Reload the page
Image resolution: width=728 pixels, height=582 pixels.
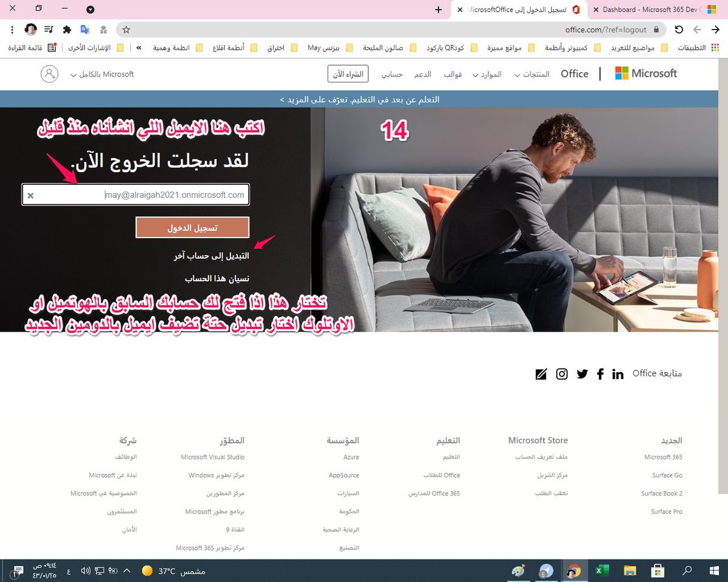point(679,29)
